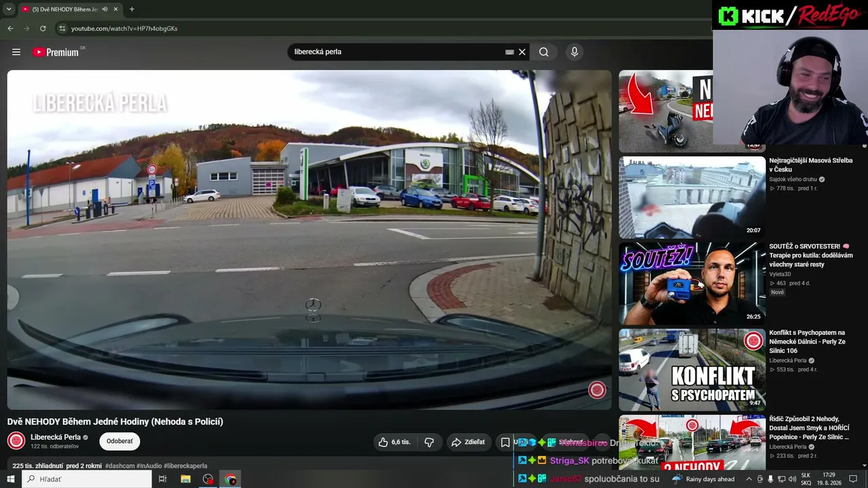Go forward in the browser

coord(26,28)
